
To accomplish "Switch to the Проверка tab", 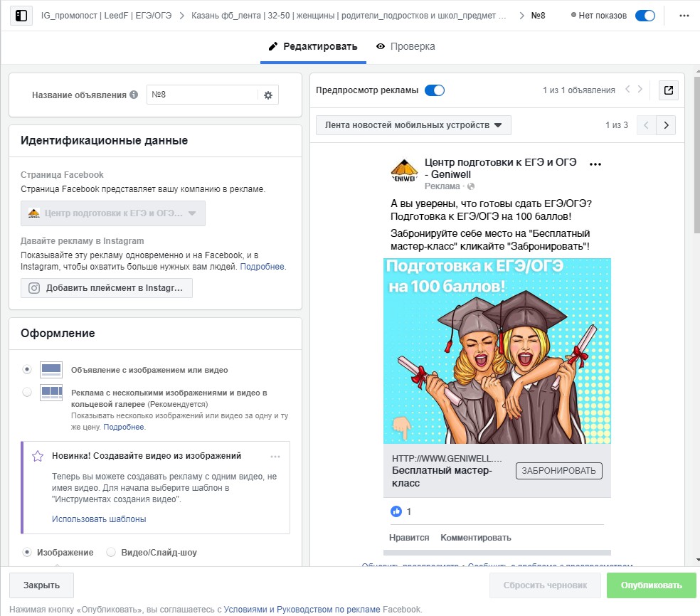I will [x=405, y=46].
